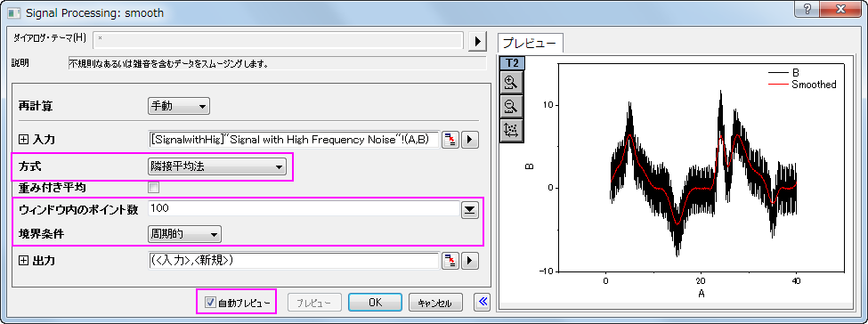The image size is (868, 324).
Task: Click the dialog theme input field
Action: [279, 40]
